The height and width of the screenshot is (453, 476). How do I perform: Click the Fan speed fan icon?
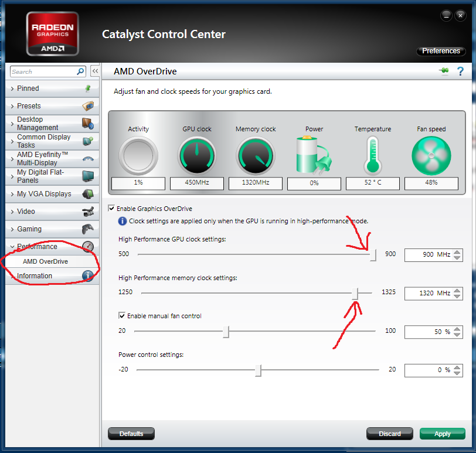click(431, 156)
